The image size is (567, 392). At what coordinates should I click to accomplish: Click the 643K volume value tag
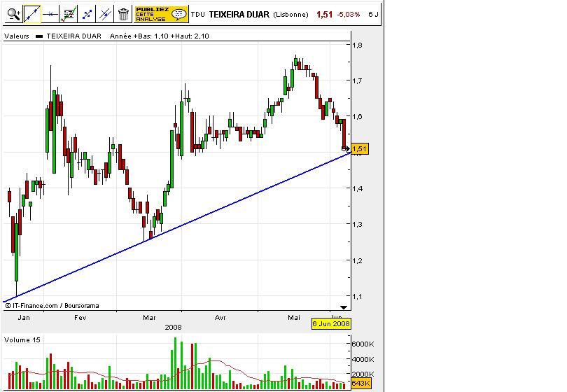(x=360, y=384)
